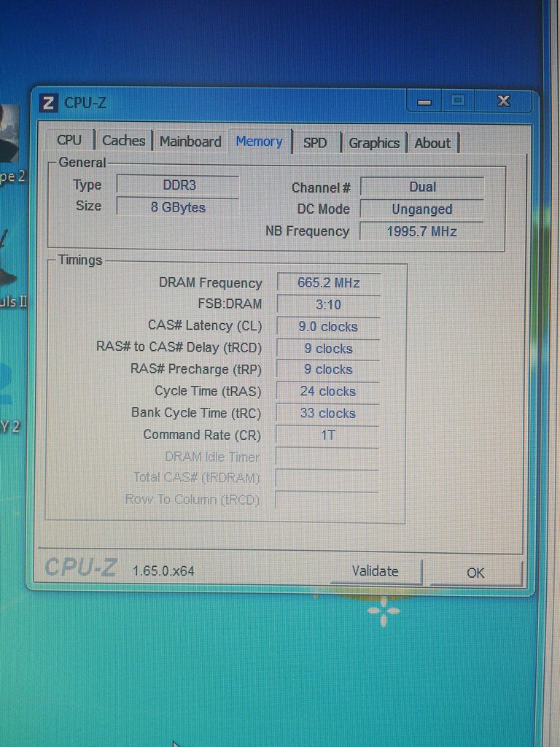Click the FSB:DRAM label
The image size is (560, 747).
point(230,304)
